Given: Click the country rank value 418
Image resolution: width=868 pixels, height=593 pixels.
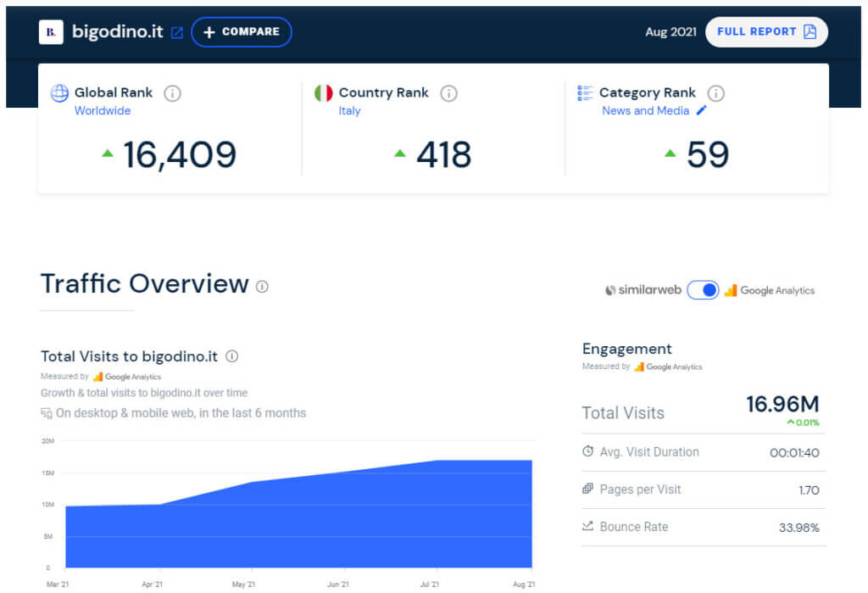Looking at the screenshot, I should (444, 154).
